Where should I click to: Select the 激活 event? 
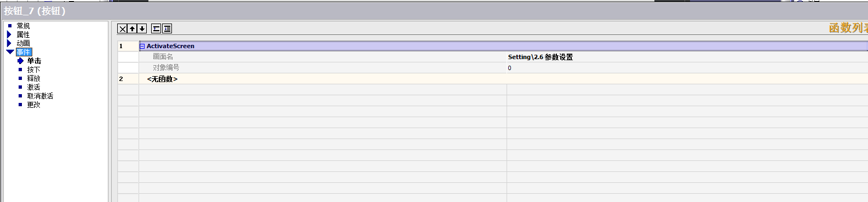click(x=33, y=87)
